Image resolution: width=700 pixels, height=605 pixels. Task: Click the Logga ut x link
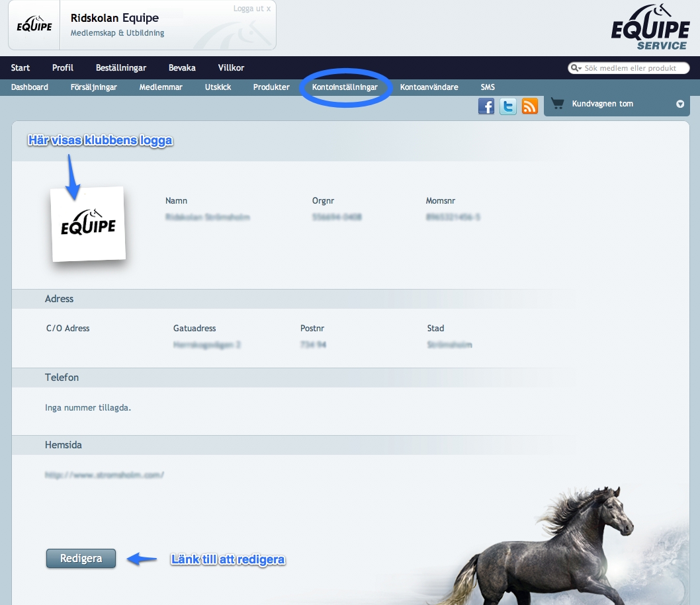pyautogui.click(x=252, y=9)
